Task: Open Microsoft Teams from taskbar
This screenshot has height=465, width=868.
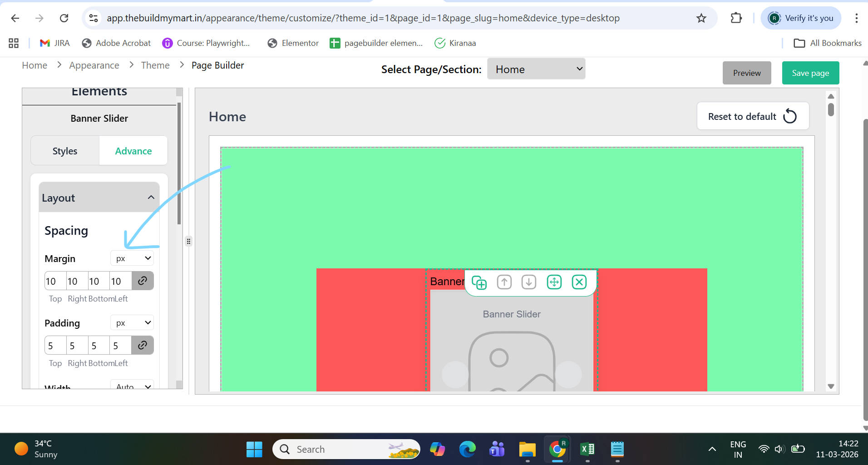Action: 497,450
